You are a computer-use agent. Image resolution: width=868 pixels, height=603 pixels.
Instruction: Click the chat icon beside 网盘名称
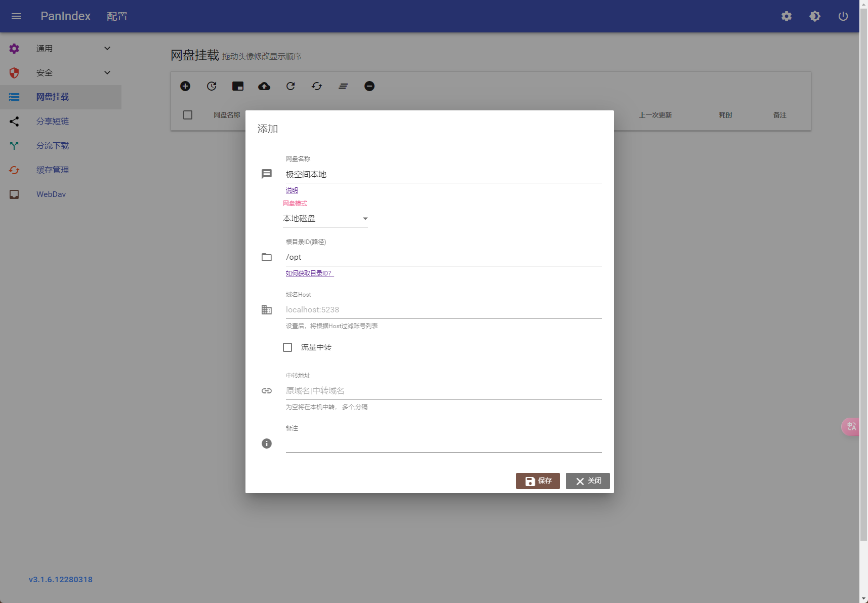coord(267,174)
